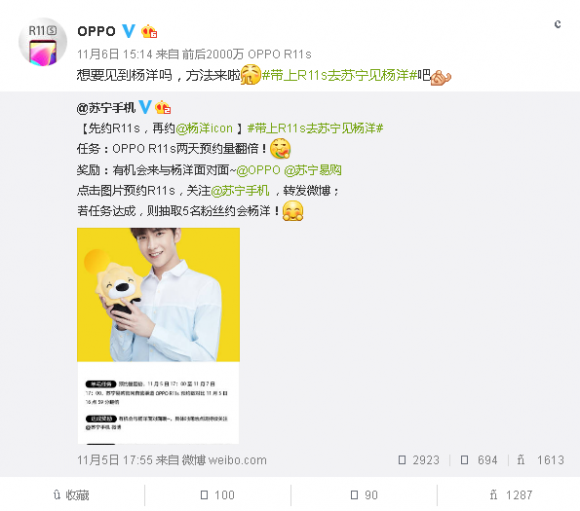Open the @OPPO mention in the reward line
The width and height of the screenshot is (580, 511).
(x=258, y=170)
